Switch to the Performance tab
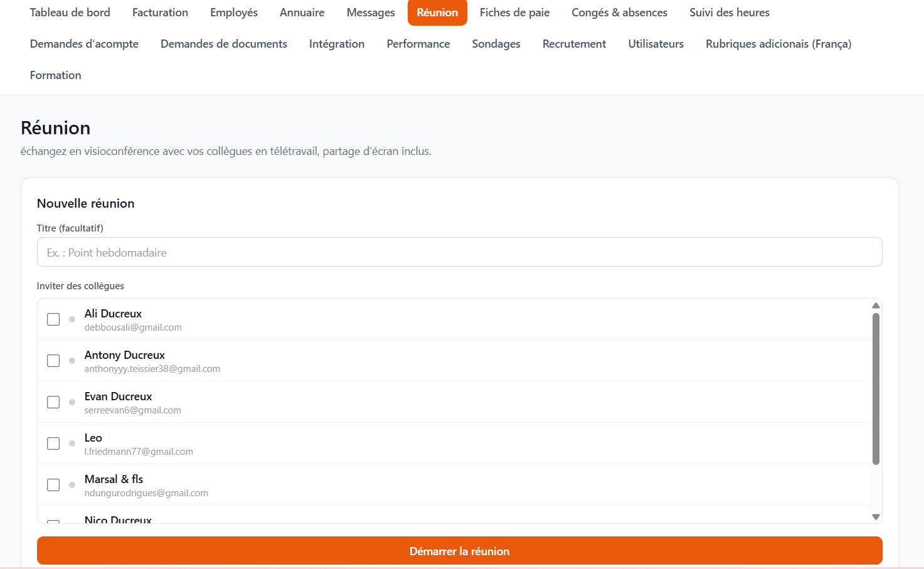Image resolution: width=924 pixels, height=569 pixels. [418, 44]
